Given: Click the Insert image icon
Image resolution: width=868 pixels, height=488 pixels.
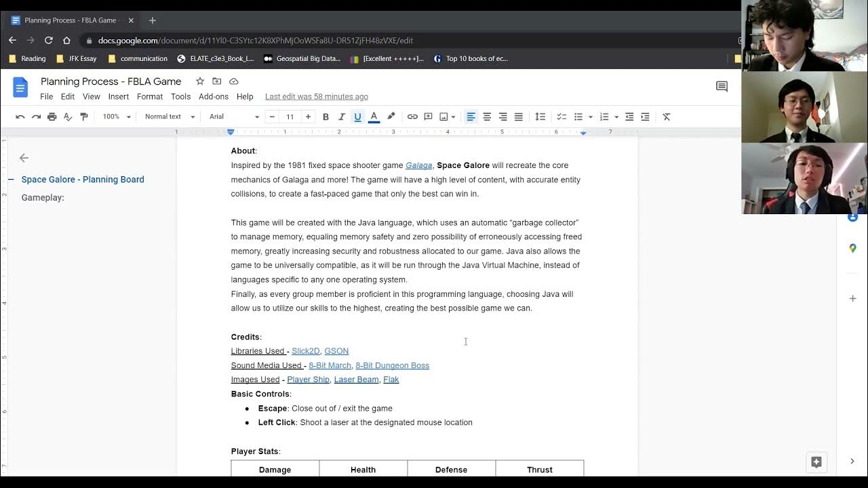Looking at the screenshot, I should point(443,117).
